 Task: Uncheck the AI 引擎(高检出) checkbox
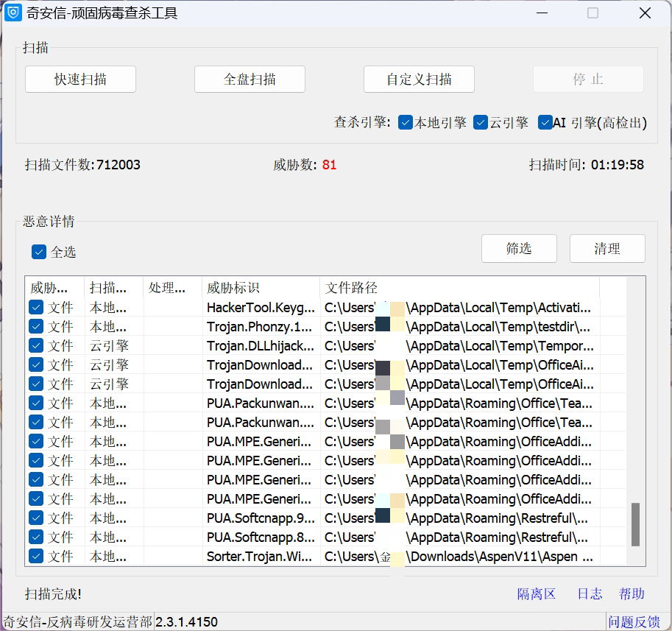tap(545, 123)
